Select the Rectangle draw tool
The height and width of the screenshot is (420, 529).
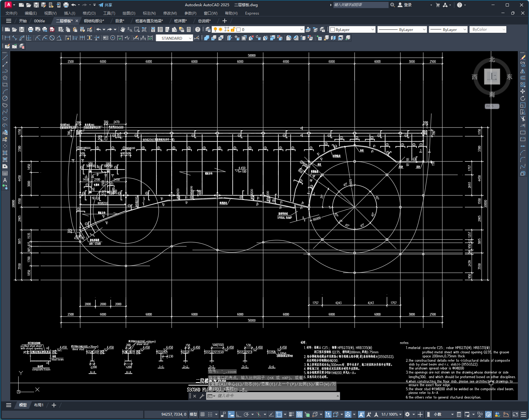point(5,85)
